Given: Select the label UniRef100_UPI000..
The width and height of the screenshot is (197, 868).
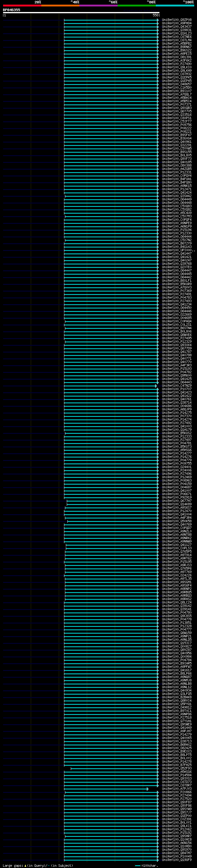Looking at the screenshot, I should tap(178, 250).
